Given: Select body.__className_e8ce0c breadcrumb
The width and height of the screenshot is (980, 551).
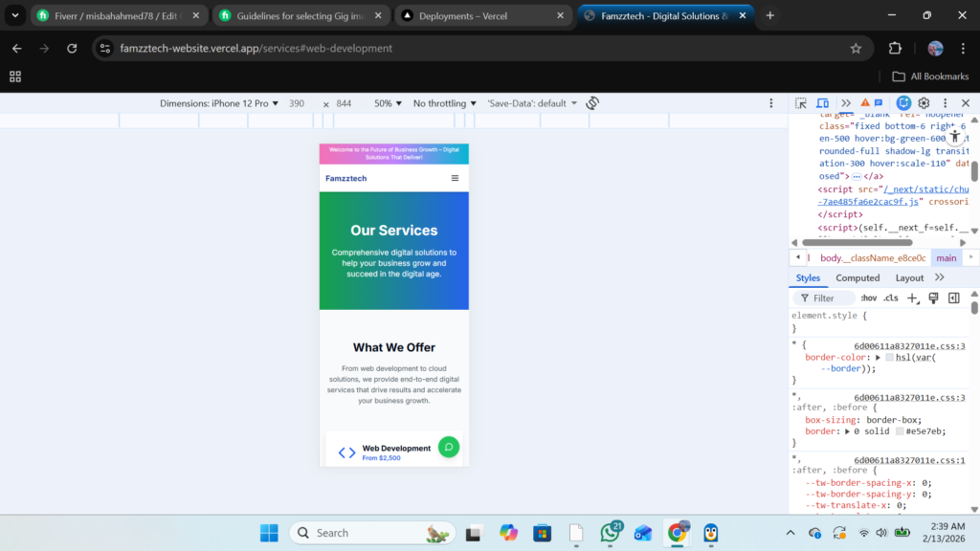Looking at the screenshot, I should (873, 258).
